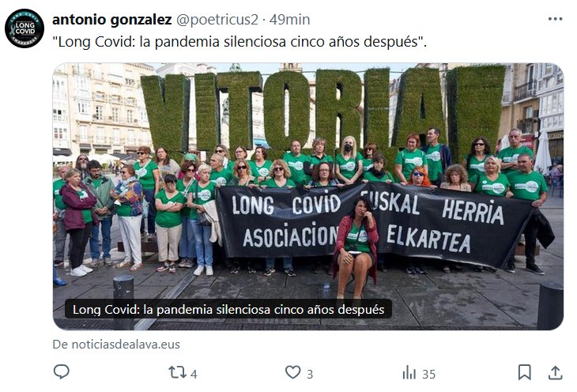This screenshot has height=392, width=577.
Task: Like the post with the heart icon
Action: point(293,372)
